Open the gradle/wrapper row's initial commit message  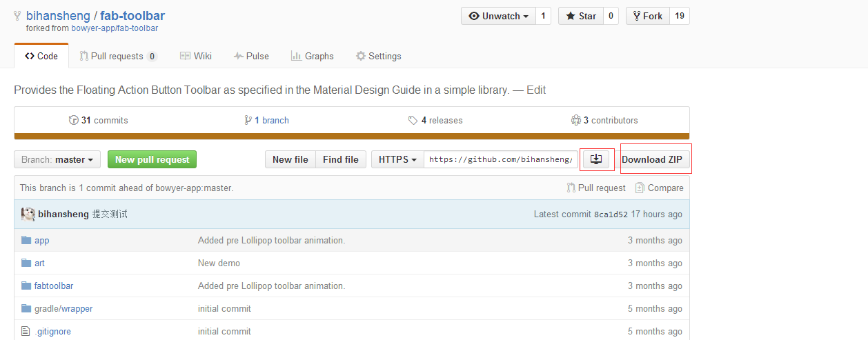click(224, 308)
